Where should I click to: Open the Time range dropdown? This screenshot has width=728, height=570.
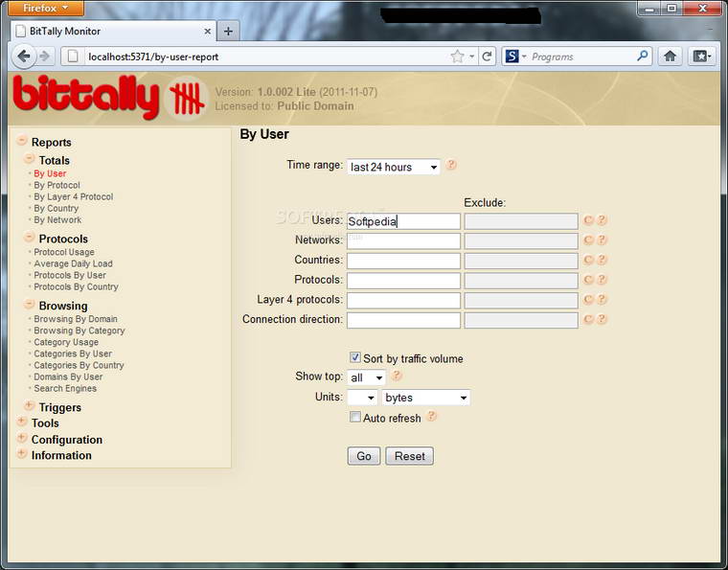coord(393,167)
